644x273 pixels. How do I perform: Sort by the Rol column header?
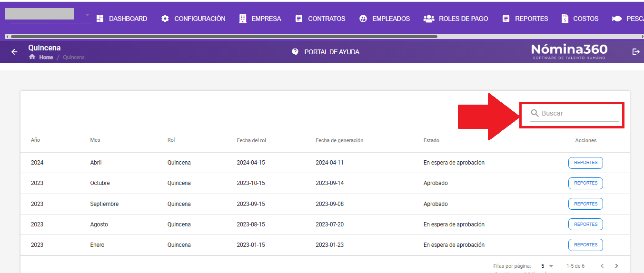[171, 140]
